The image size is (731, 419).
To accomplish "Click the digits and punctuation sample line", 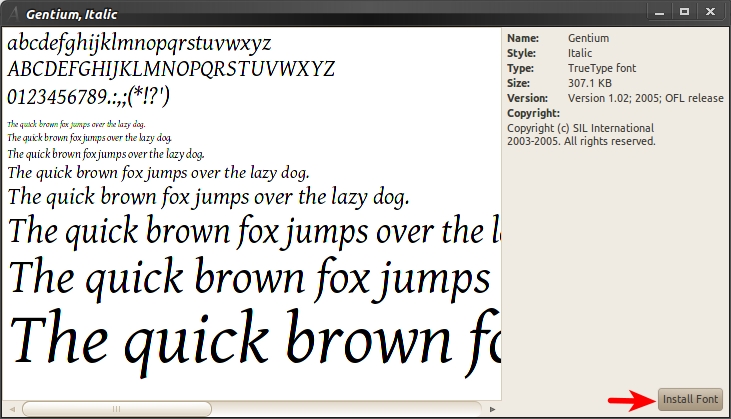I will [x=89, y=96].
